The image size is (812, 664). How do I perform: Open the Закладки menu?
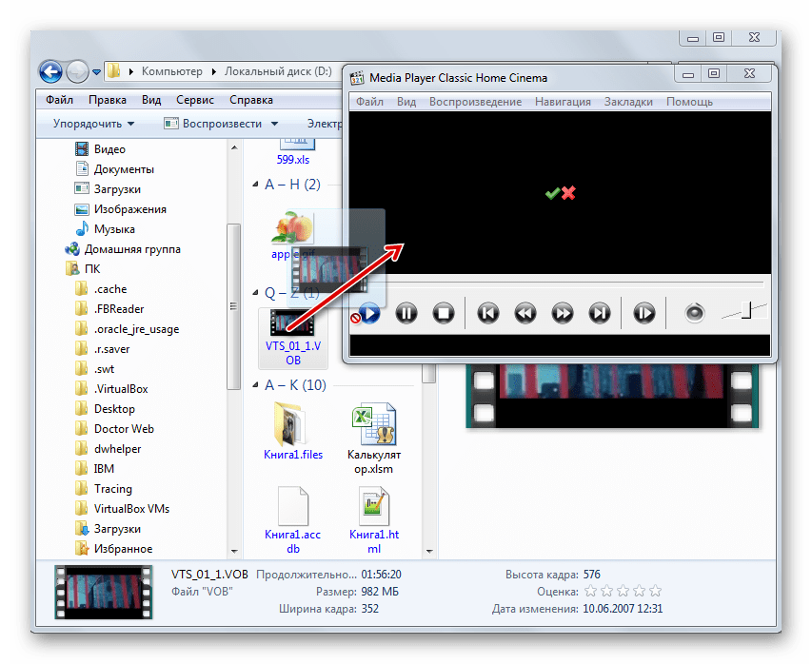(628, 101)
